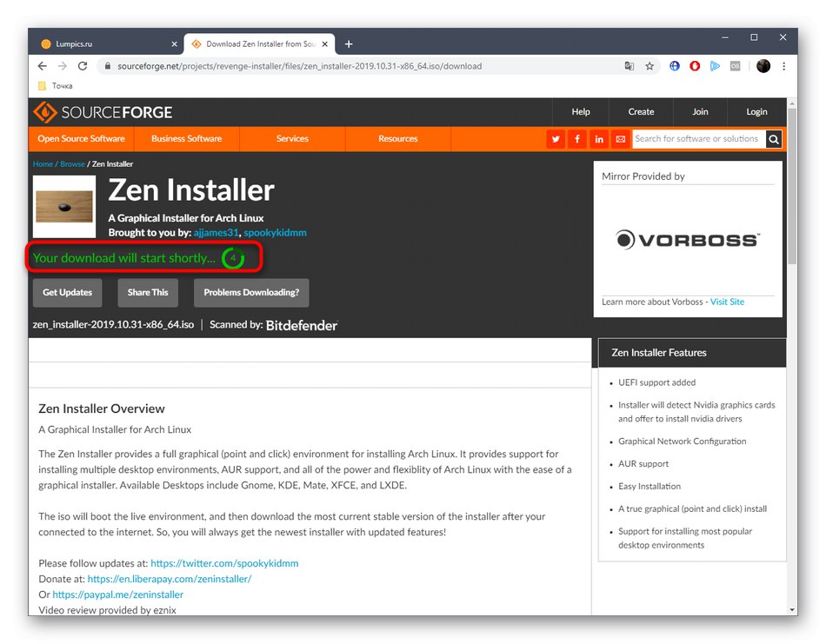Open the red Opera-style extension icon
Image resolution: width=826 pixels, height=644 pixels.
pos(695,66)
